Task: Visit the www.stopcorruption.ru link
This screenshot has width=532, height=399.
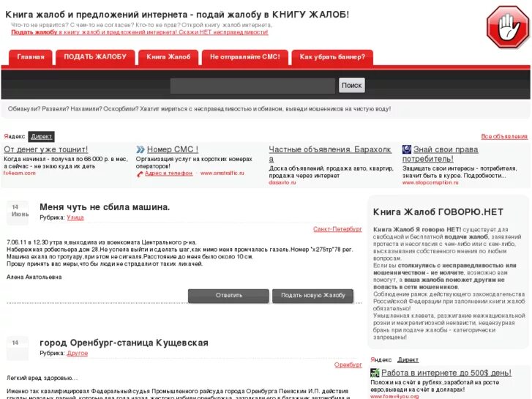Action: point(430,183)
